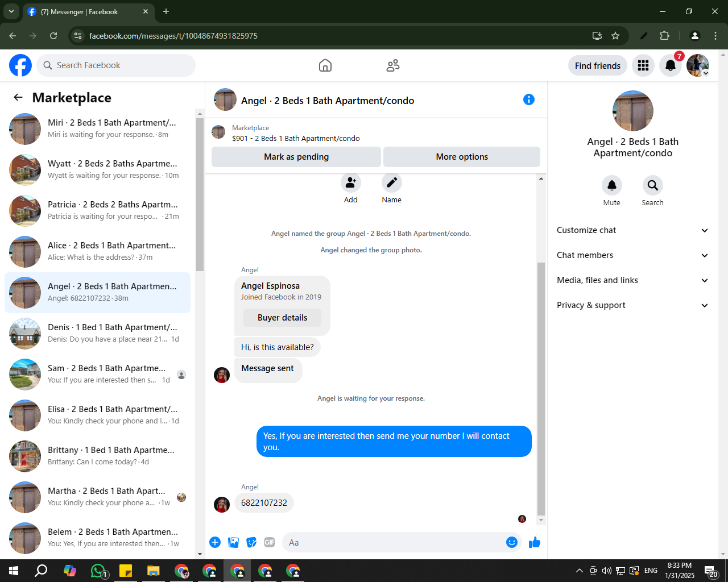728x582 pixels.
Task: Open the notifications bell with badge 7
Action: pyautogui.click(x=671, y=65)
